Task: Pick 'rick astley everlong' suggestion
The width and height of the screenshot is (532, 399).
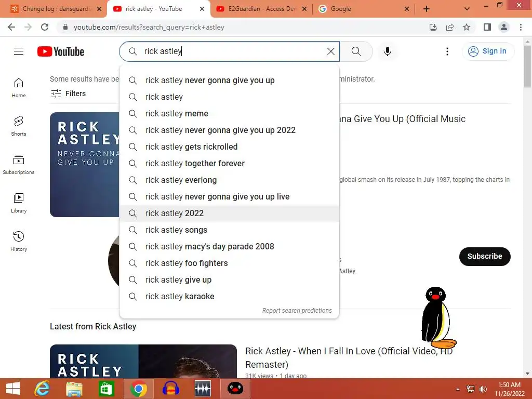Action: [229, 180]
